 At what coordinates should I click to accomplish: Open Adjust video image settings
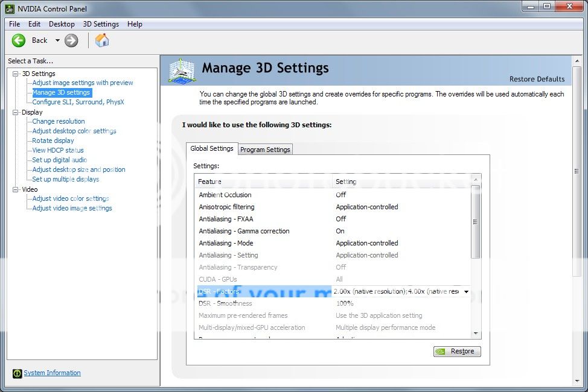tap(72, 209)
